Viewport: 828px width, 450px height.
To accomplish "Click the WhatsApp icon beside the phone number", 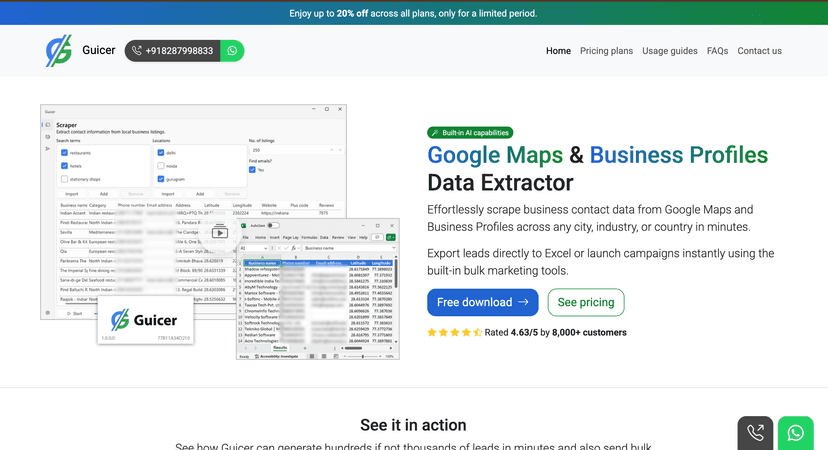I will point(232,51).
